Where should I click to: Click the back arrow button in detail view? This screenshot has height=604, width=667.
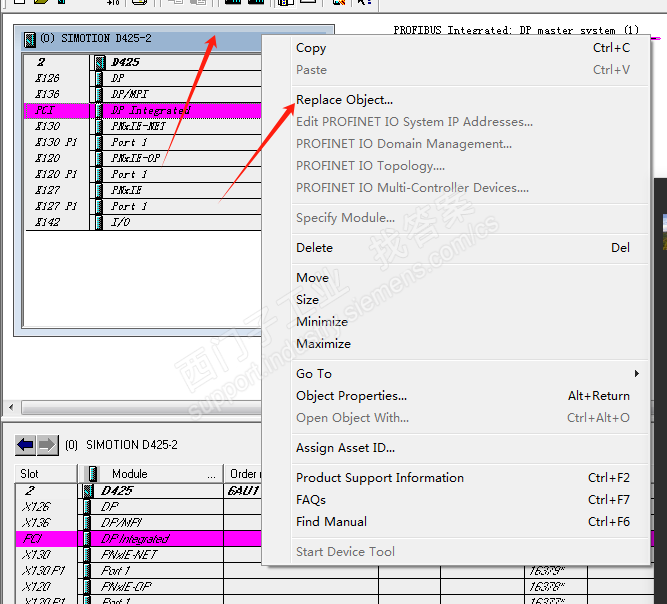[x=25, y=445]
